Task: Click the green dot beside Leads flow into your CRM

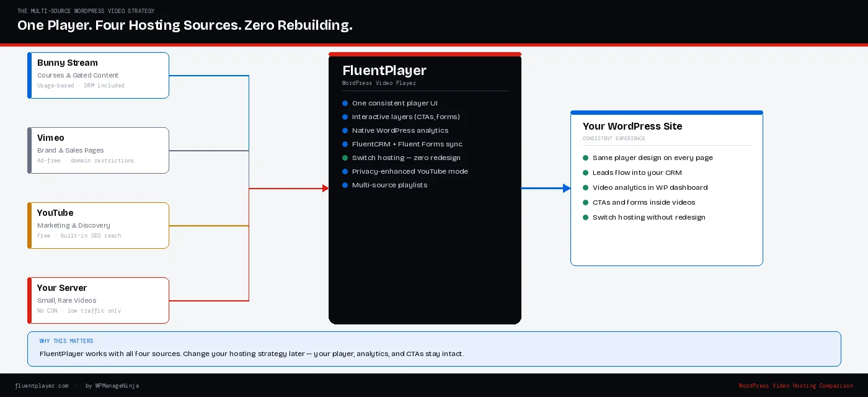Action: [586, 172]
